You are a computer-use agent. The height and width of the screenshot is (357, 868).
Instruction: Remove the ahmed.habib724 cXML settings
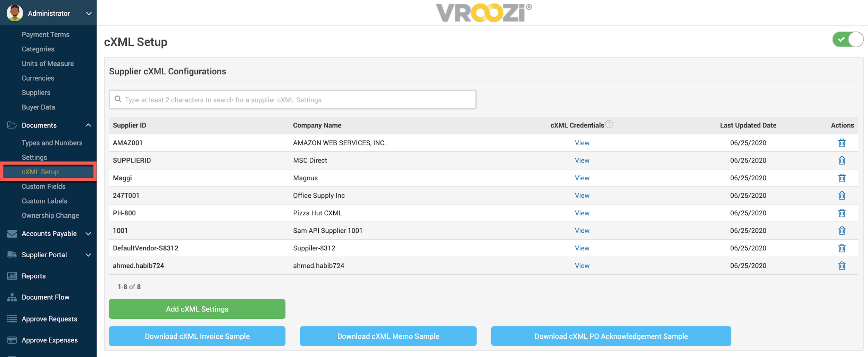click(842, 266)
